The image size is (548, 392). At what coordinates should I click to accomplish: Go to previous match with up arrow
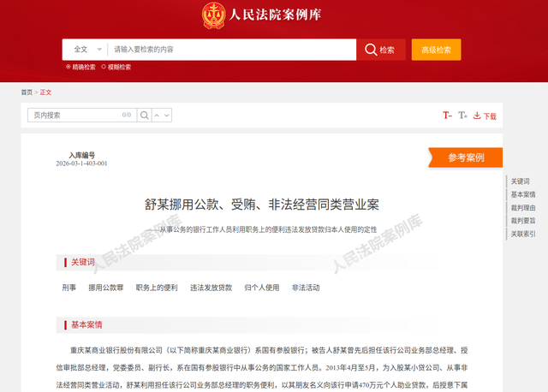[157, 116]
